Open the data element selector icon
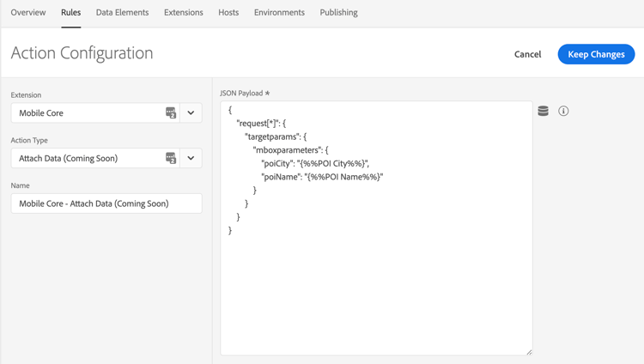 click(x=543, y=111)
